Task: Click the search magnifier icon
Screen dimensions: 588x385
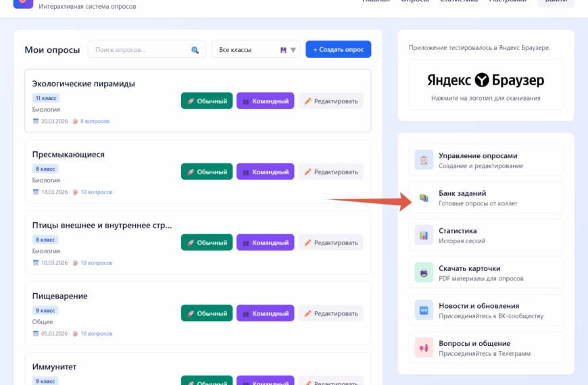Action: pos(195,50)
